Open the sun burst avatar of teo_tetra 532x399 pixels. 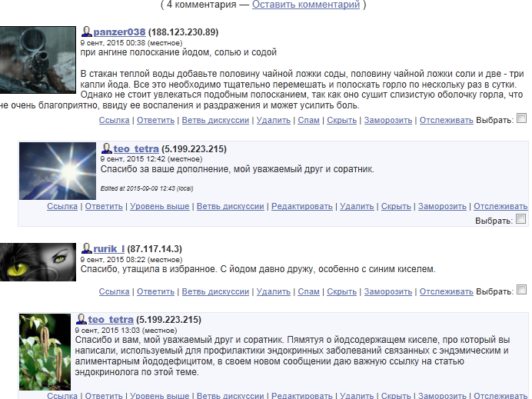[58, 171]
